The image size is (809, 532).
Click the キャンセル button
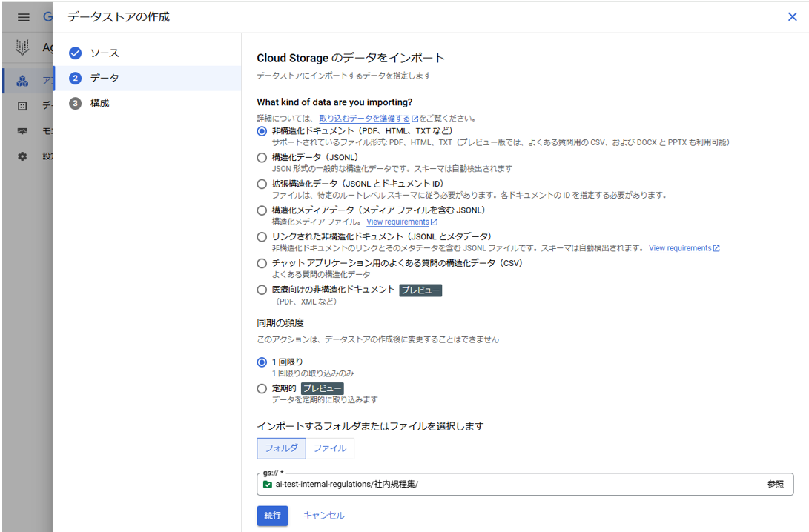[323, 516]
